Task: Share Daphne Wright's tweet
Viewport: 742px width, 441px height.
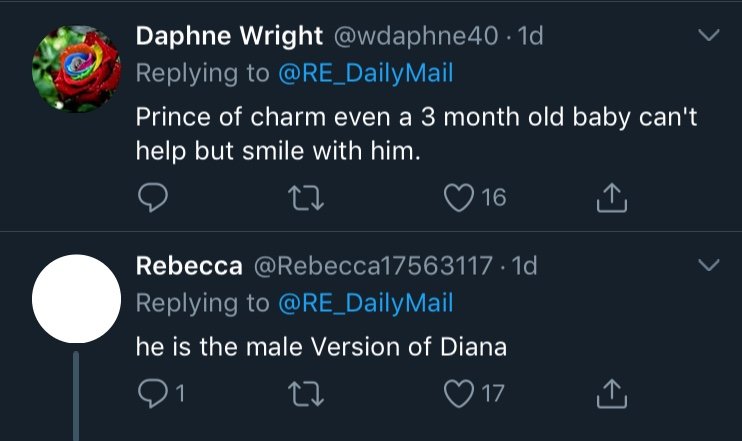Action: click(611, 197)
